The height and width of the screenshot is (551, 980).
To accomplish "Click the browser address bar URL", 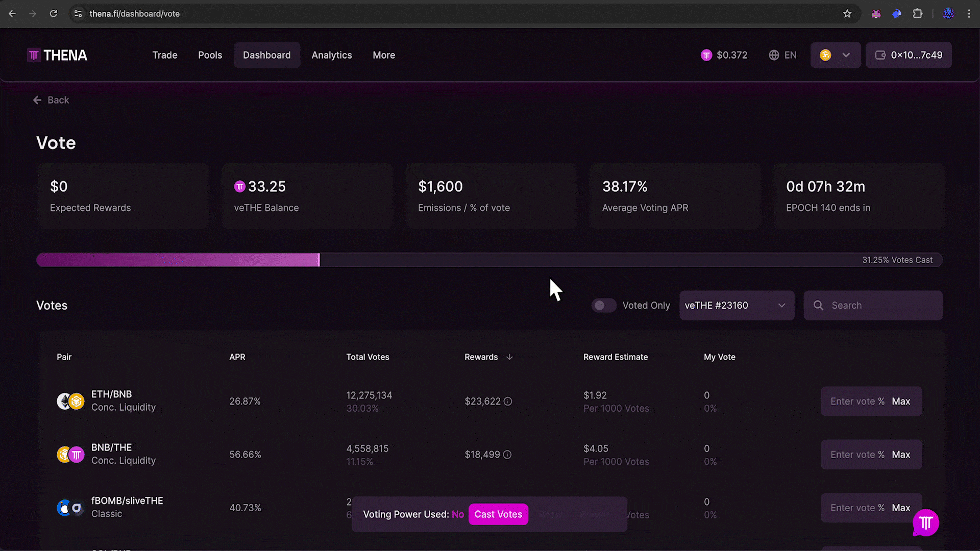I will pyautogui.click(x=134, y=14).
